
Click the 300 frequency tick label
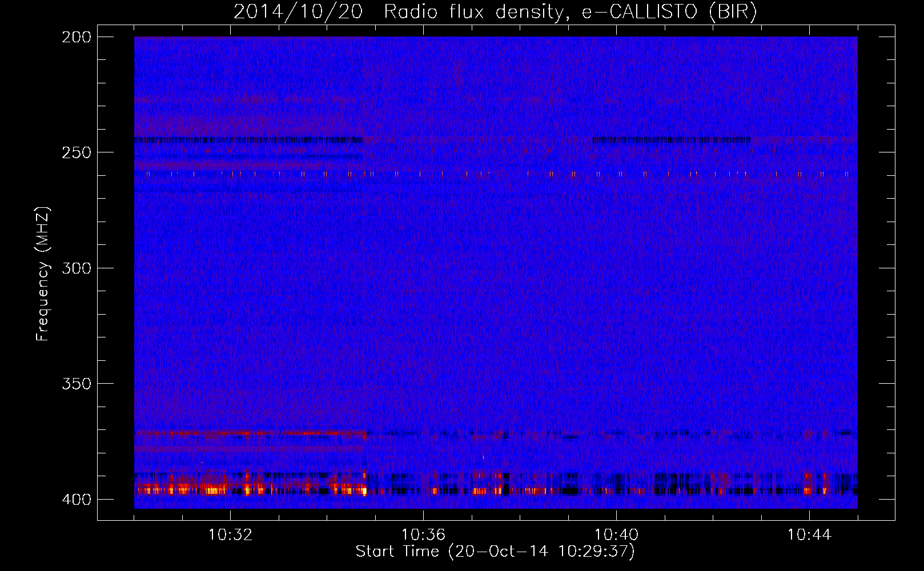76,268
